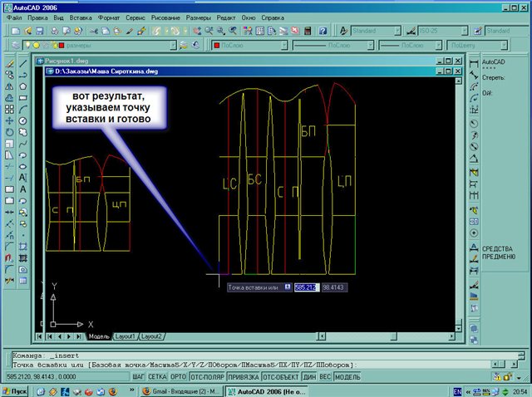Click the 585.212 coordinate input field
The width and height of the screenshot is (532, 397).
point(305,287)
